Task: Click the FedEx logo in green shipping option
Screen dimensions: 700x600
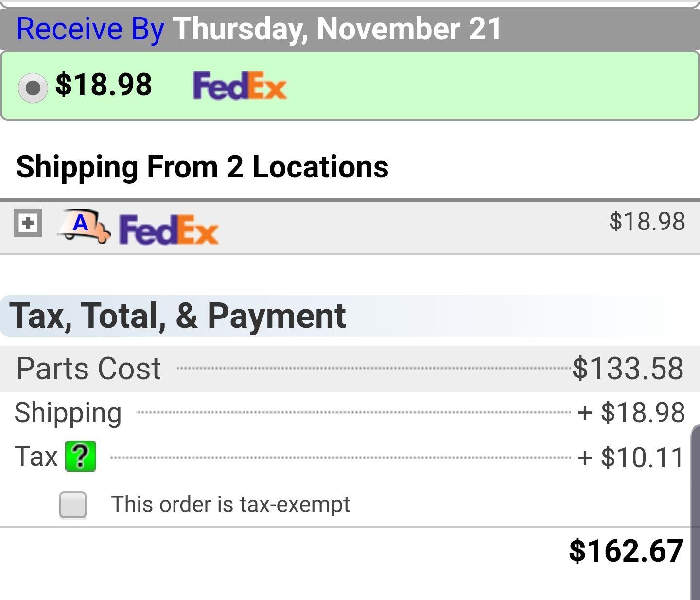Action: [240, 86]
